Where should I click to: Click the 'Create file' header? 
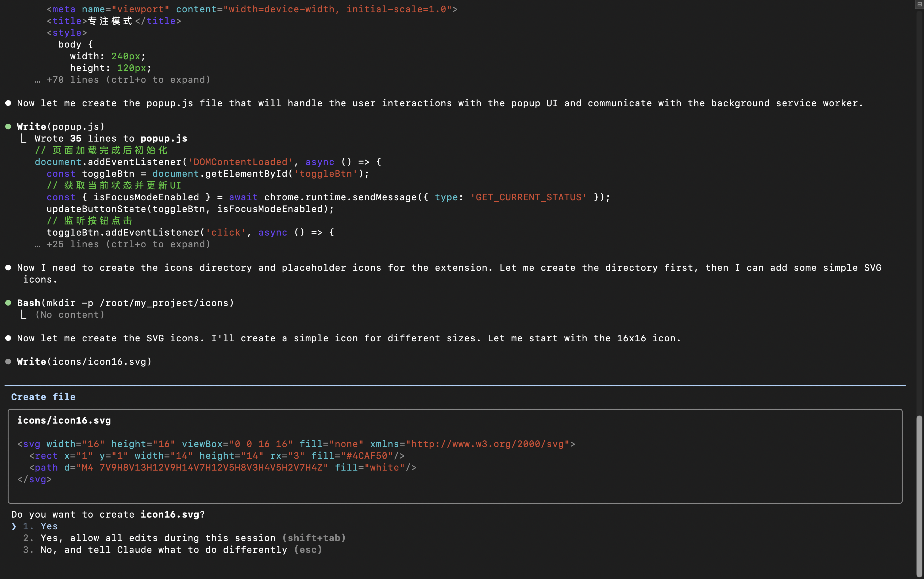[43, 397]
